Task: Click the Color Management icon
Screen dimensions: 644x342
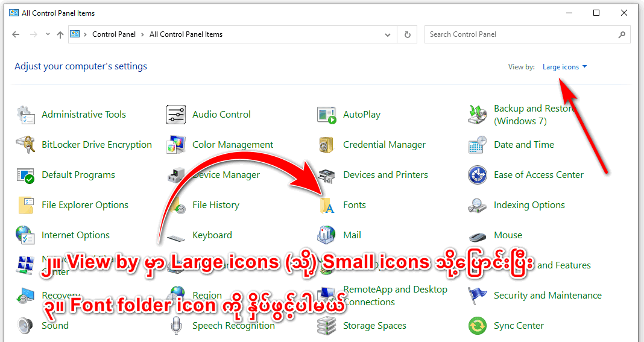Action: (176, 145)
